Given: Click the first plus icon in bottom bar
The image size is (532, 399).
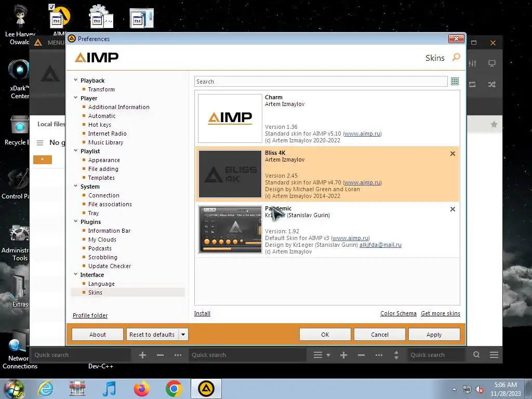Looking at the screenshot, I should click(142, 355).
